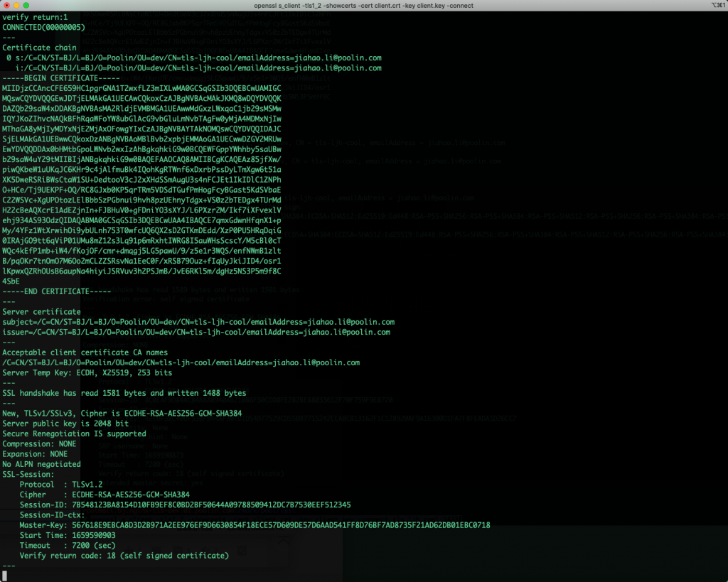This screenshot has width=728, height=582.
Task: Click 'Verify return code: 18' line
Action: (x=124, y=556)
